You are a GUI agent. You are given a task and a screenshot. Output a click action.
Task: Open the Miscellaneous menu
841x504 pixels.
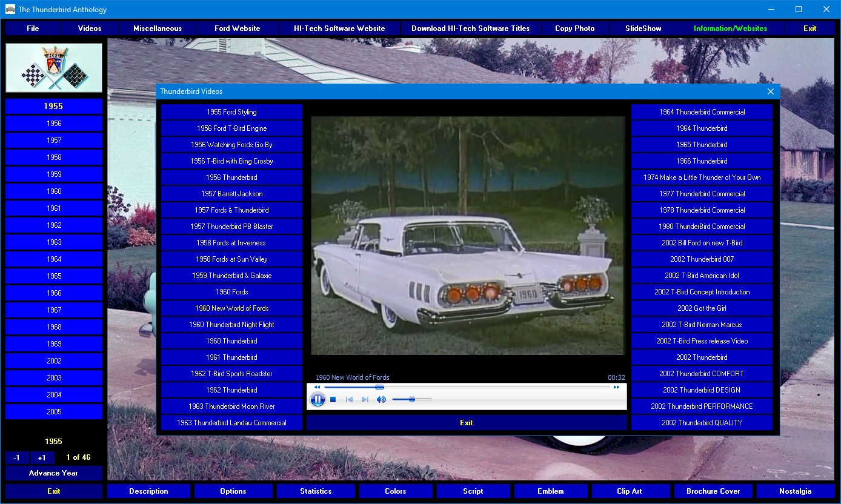[x=158, y=28]
